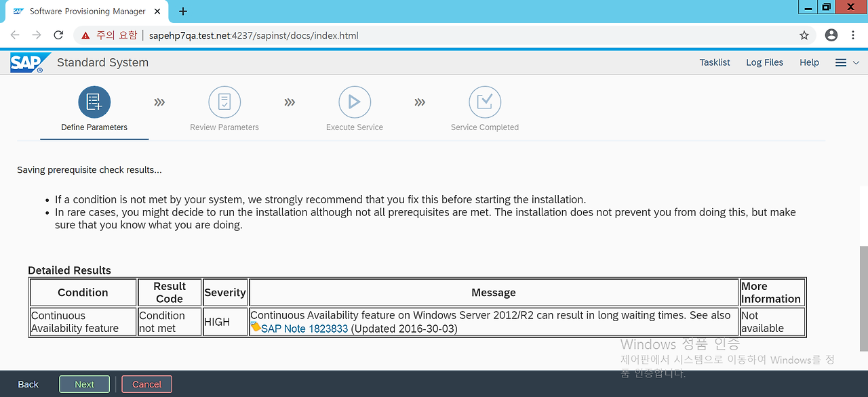This screenshot has height=397, width=868.
Task: Open Log Files
Action: (x=764, y=62)
